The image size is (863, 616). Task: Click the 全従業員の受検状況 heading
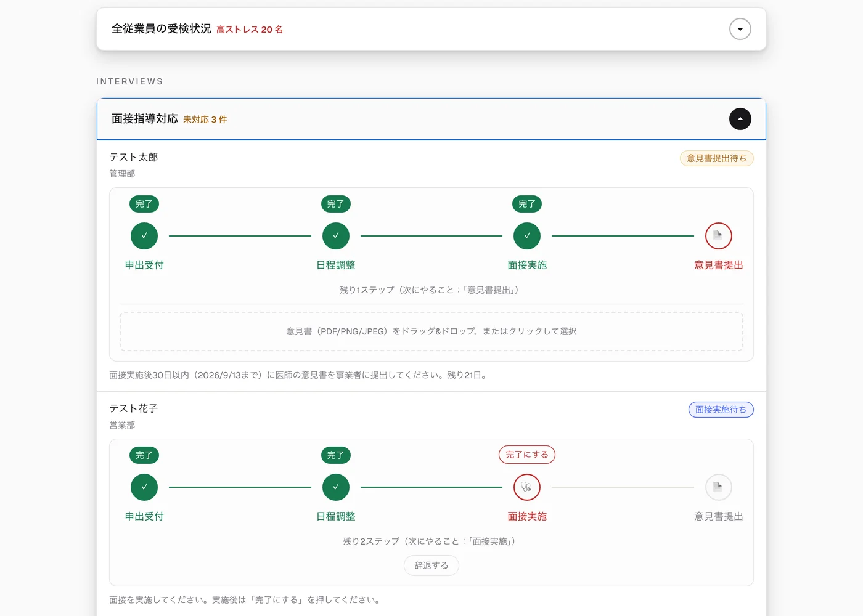[x=162, y=29]
